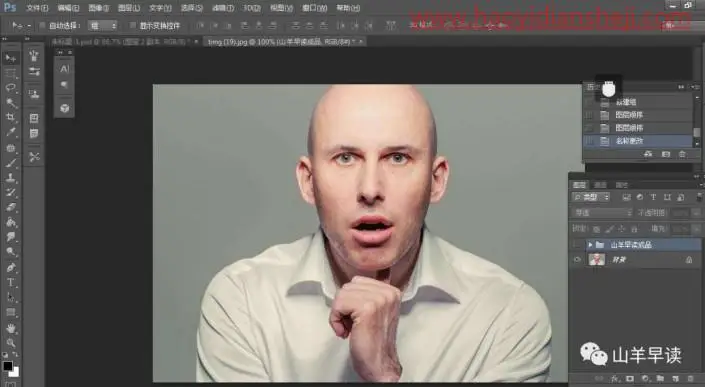Create new group from Layers panel footer
Viewport: 705px width, 387px height.
point(660,378)
